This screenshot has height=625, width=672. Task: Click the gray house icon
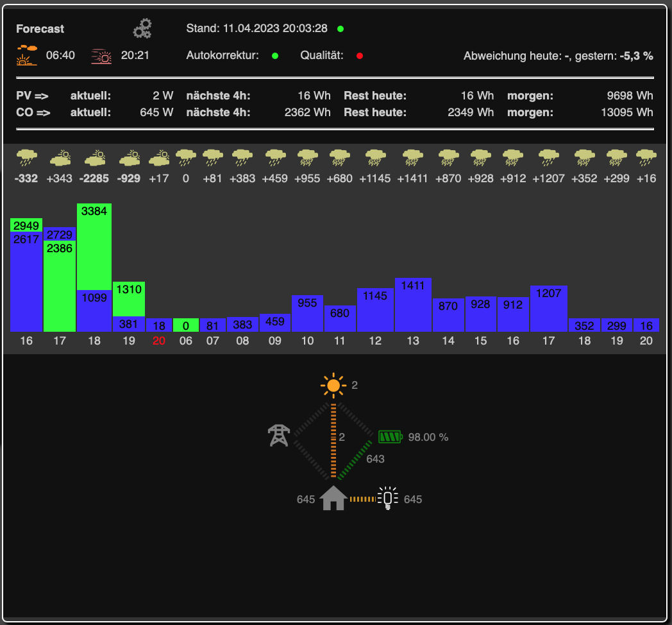333,498
